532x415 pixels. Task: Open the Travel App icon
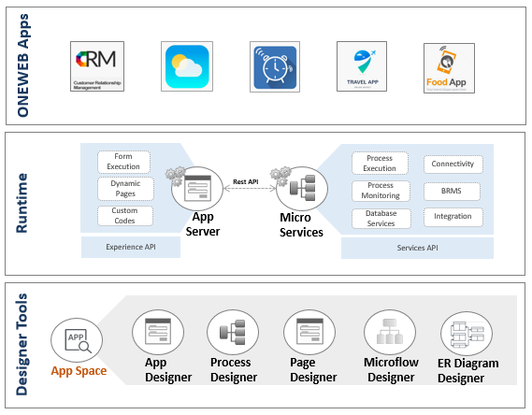[362, 66]
